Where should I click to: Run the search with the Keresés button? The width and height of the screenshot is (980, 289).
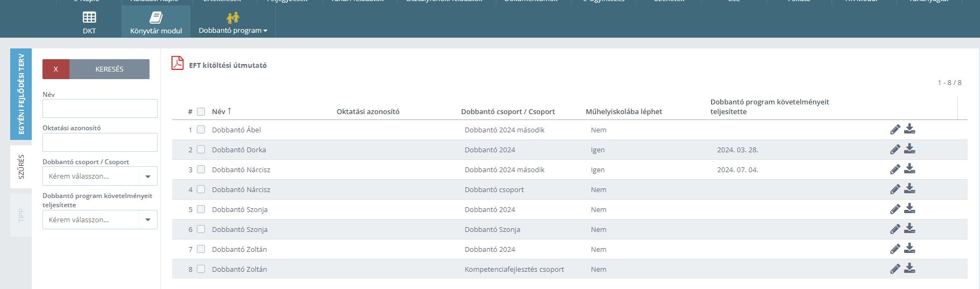pos(109,69)
